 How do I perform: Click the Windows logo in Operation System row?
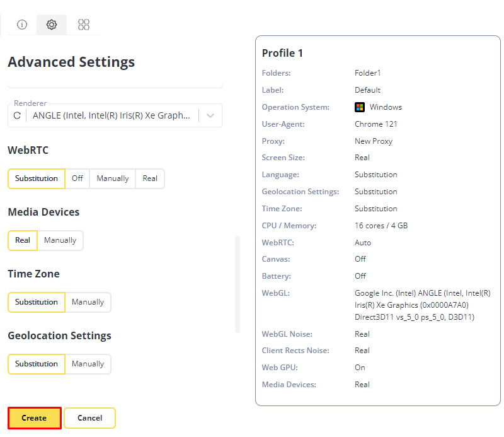pos(359,107)
